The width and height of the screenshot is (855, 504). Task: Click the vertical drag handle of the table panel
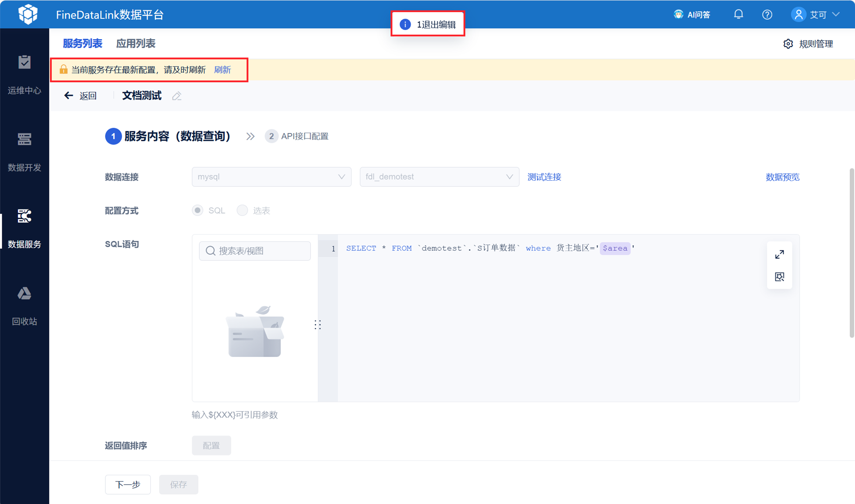pos(318,325)
